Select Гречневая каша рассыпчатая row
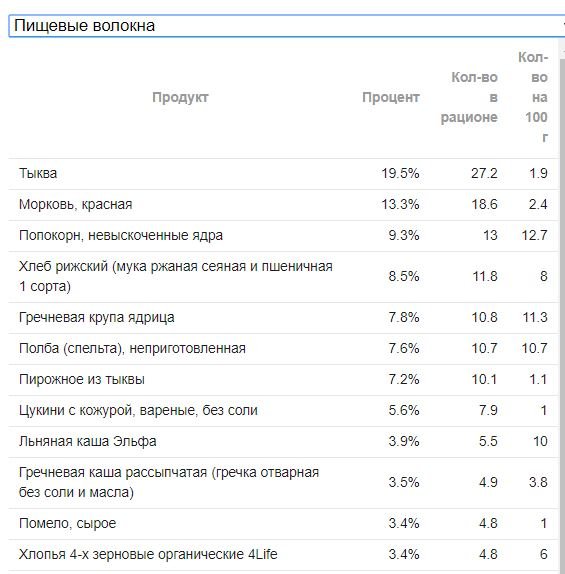 [x=283, y=483]
